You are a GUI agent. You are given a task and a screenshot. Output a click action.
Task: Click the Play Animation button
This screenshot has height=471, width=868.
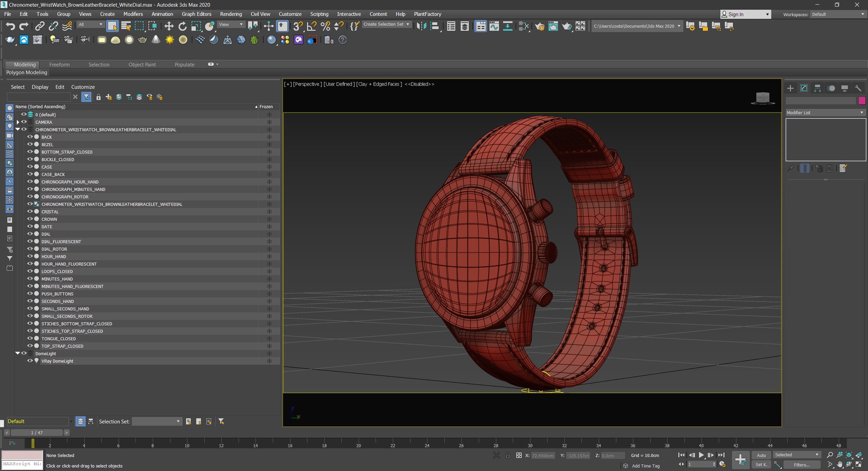(701, 455)
